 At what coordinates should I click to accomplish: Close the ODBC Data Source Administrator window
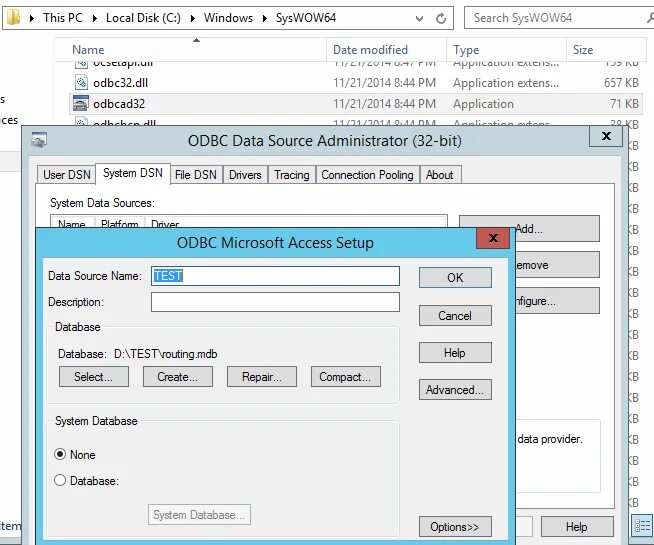pyautogui.click(x=606, y=136)
